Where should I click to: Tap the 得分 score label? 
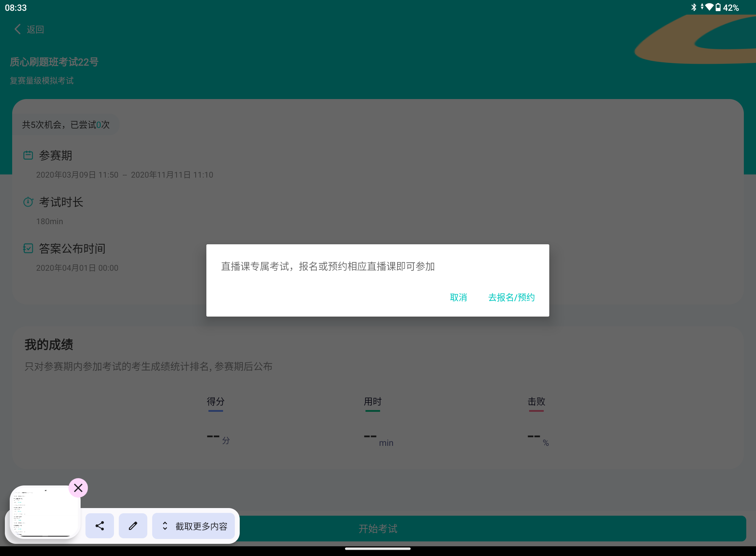[216, 401]
